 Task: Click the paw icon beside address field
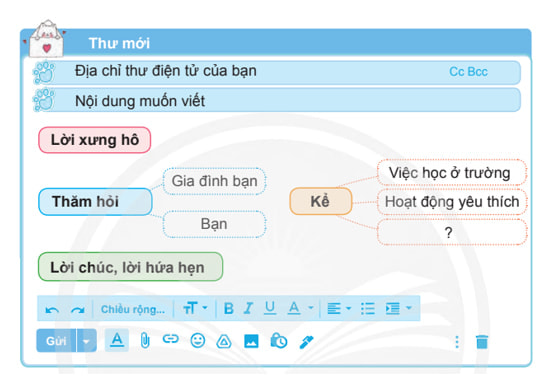(x=44, y=72)
